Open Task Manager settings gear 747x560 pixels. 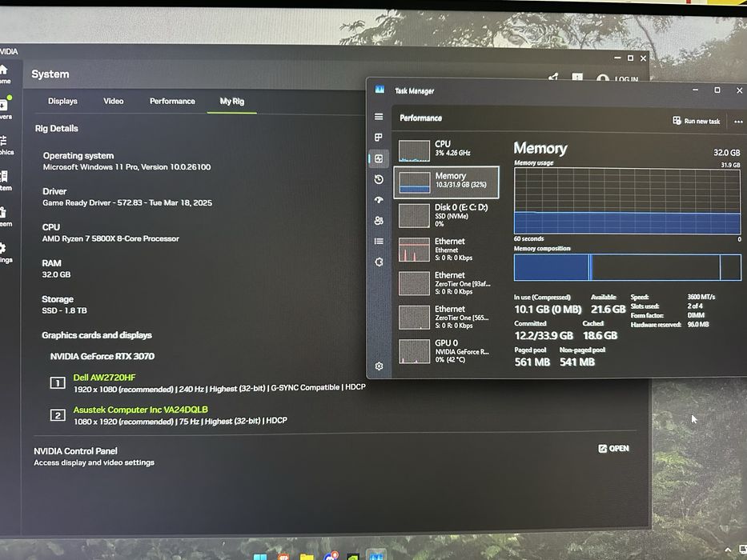coord(379,366)
